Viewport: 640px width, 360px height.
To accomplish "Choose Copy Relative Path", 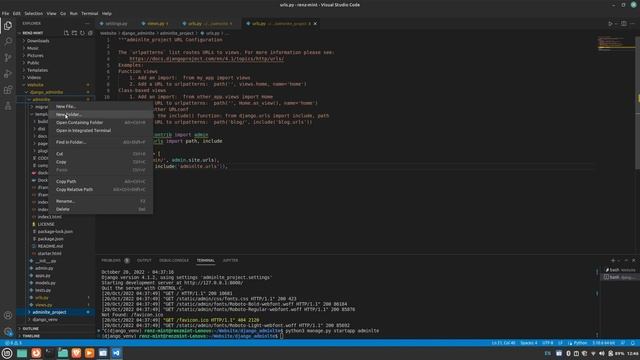I will pyautogui.click(x=100, y=190).
